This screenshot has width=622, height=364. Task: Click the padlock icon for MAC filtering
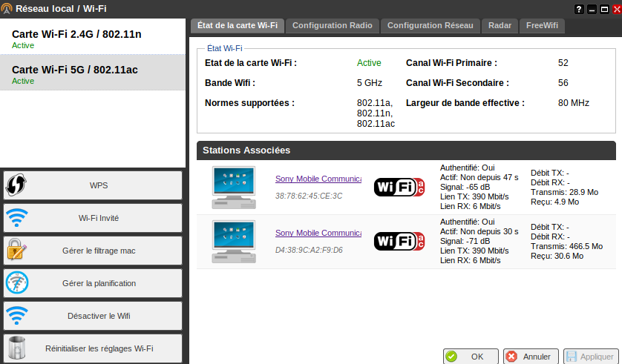tap(16, 251)
